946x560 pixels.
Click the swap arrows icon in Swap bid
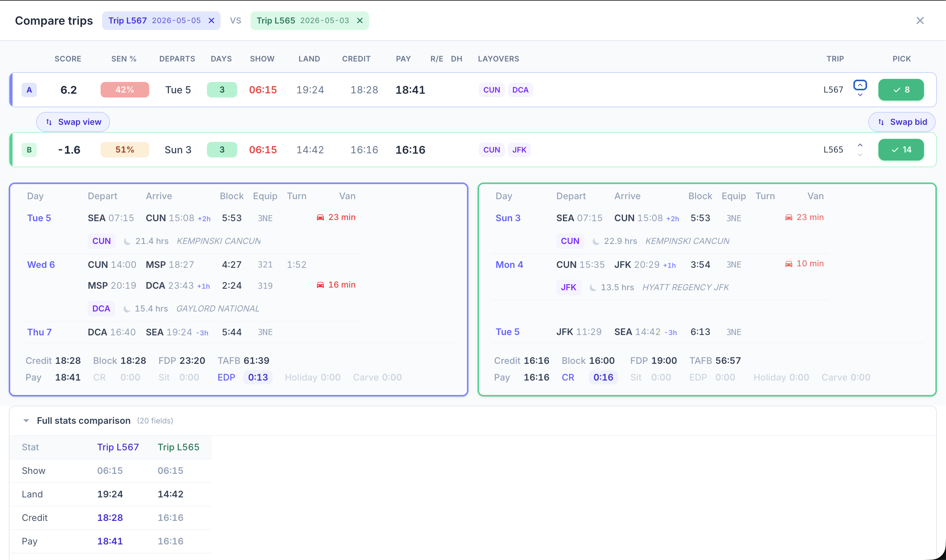pyautogui.click(x=881, y=122)
